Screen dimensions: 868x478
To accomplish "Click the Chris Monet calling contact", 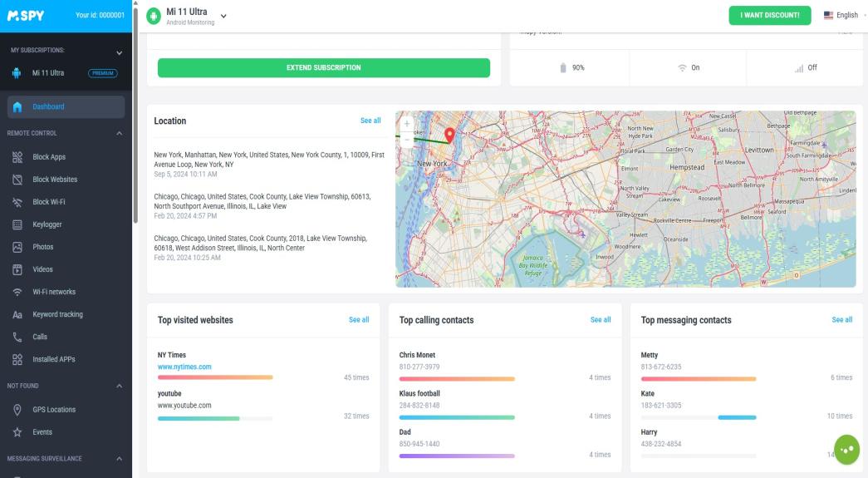I will [x=417, y=355].
